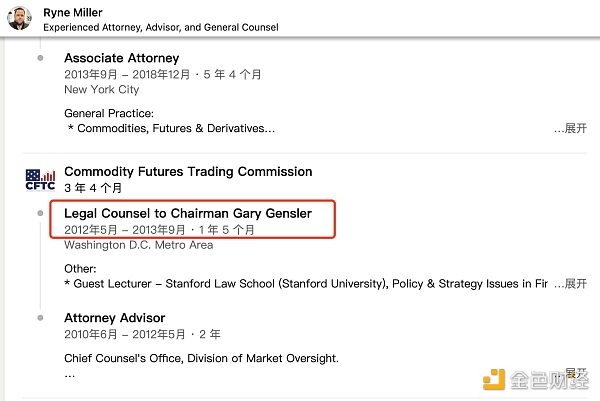
Task: Open Commodity Futures Trading Commission company link
Action: [188, 172]
